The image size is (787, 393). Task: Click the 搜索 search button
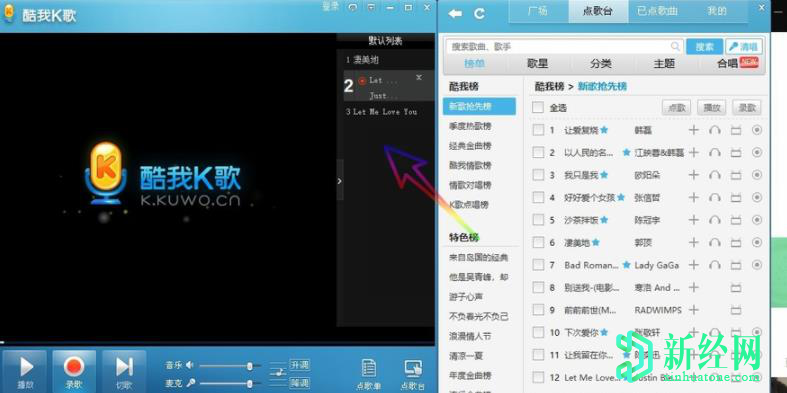point(704,47)
